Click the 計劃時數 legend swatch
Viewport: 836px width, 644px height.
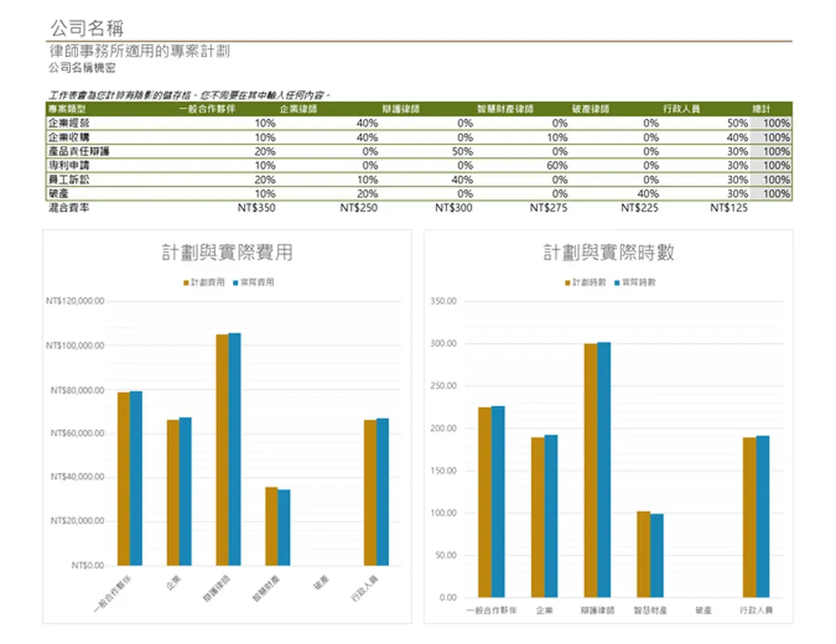pyautogui.click(x=568, y=283)
